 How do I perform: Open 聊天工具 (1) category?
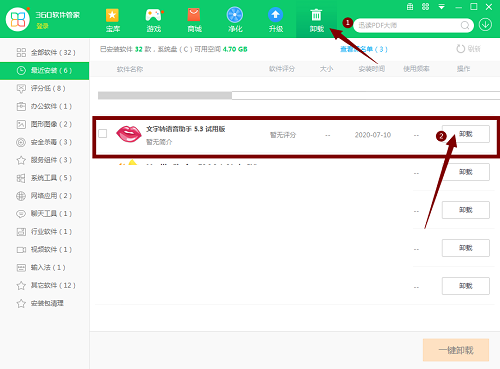point(44,214)
